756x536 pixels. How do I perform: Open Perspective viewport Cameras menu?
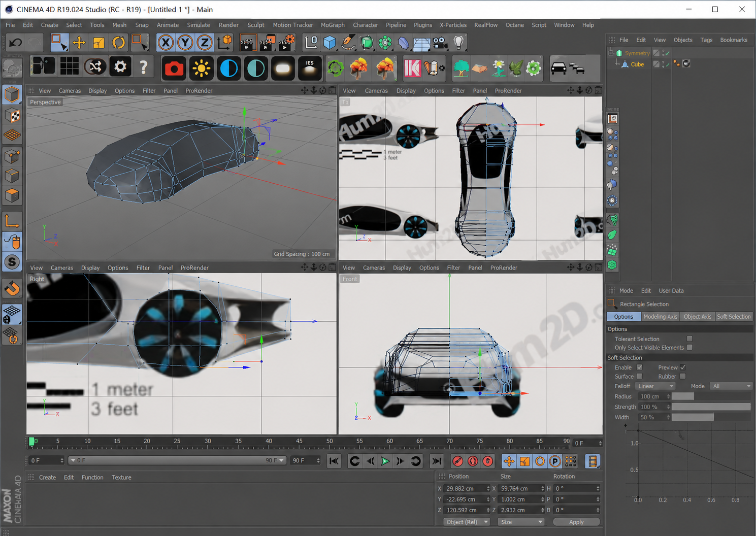coord(70,91)
